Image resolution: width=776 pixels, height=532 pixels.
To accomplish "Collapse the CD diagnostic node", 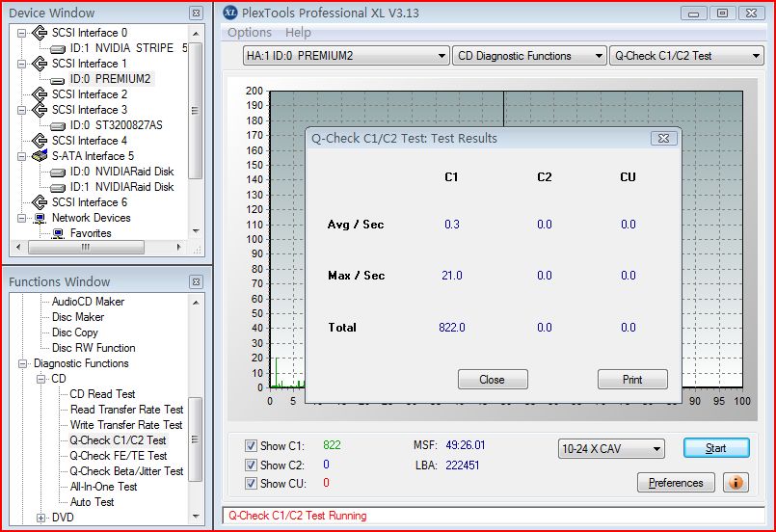I will 40,379.
